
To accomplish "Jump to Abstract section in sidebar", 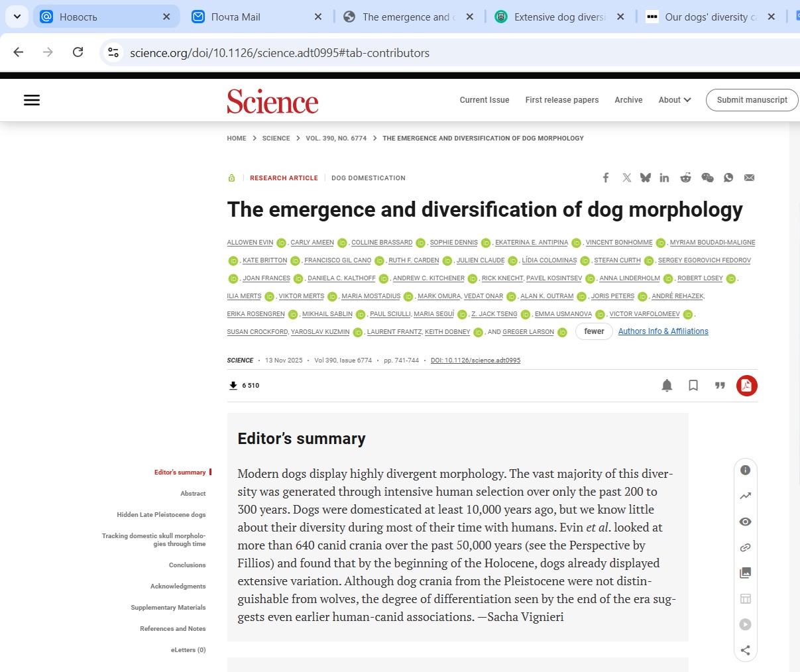I will (193, 494).
